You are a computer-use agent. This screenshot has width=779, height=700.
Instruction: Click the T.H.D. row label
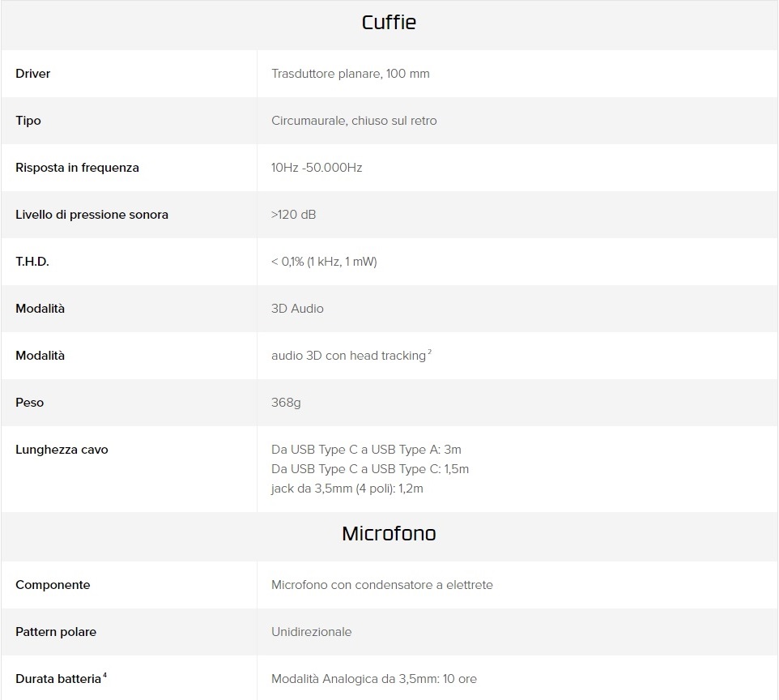[x=32, y=262]
